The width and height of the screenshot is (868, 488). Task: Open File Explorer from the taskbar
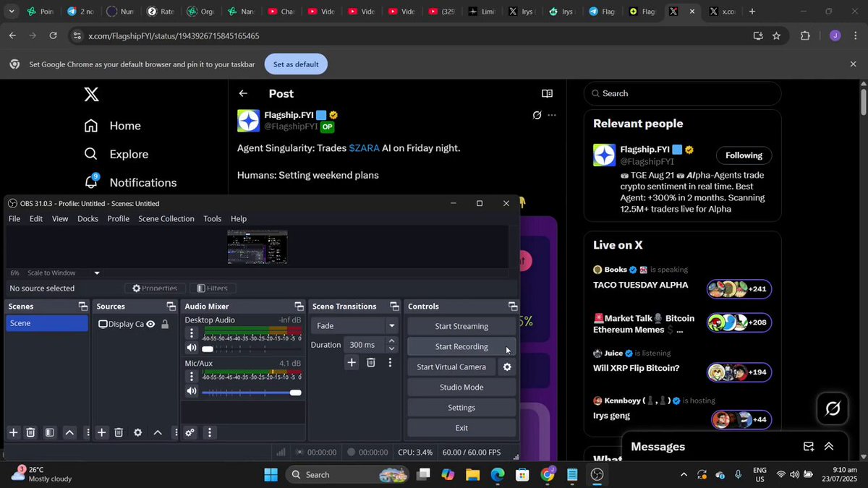click(472, 475)
